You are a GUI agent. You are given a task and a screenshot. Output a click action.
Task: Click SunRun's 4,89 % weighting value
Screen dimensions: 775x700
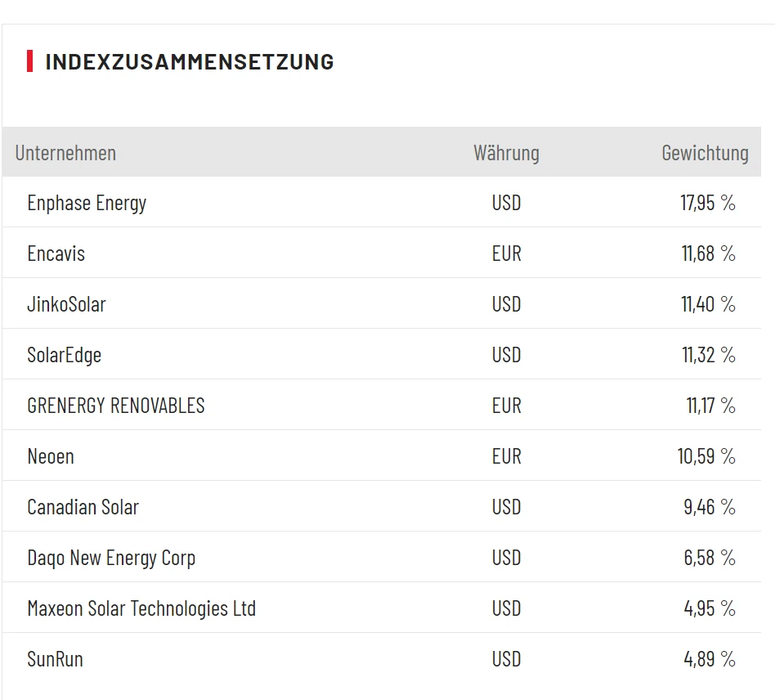click(x=710, y=659)
